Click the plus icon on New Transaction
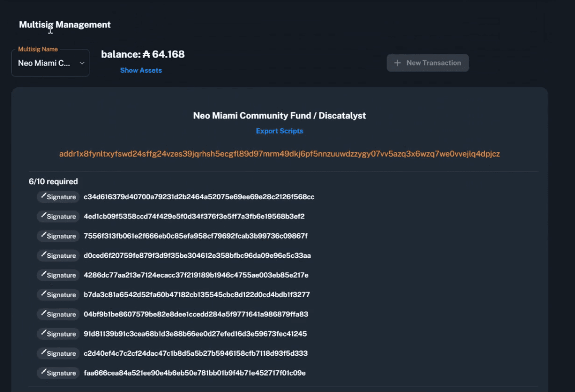Screen dimensions: 575x392 click(x=397, y=63)
